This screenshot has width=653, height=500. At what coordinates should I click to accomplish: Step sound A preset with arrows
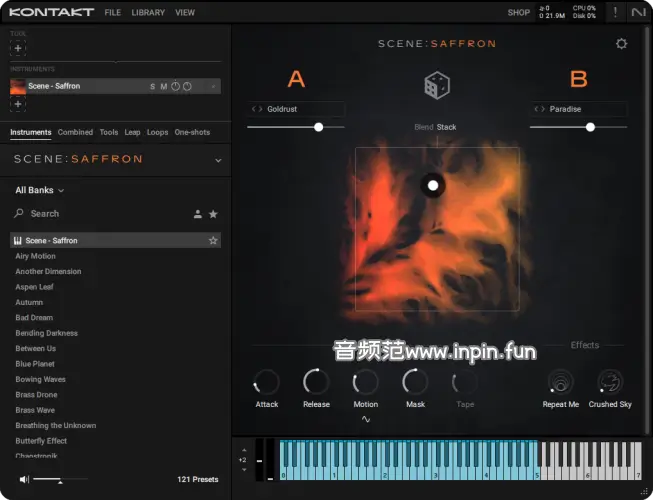point(257,109)
